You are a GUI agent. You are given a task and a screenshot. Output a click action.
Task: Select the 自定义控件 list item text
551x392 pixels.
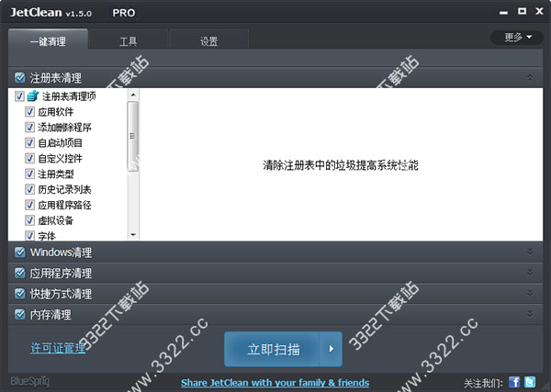pyautogui.click(x=60, y=159)
